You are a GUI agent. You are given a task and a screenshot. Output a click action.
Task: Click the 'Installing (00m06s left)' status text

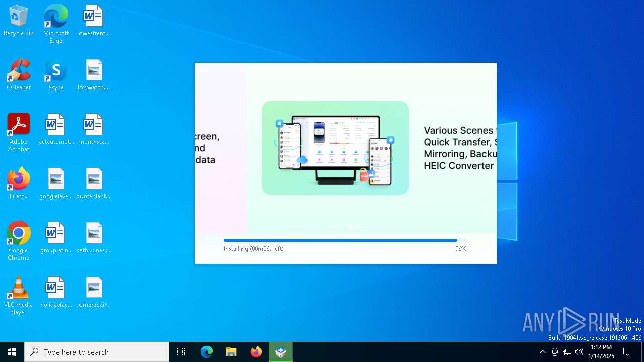point(254,249)
